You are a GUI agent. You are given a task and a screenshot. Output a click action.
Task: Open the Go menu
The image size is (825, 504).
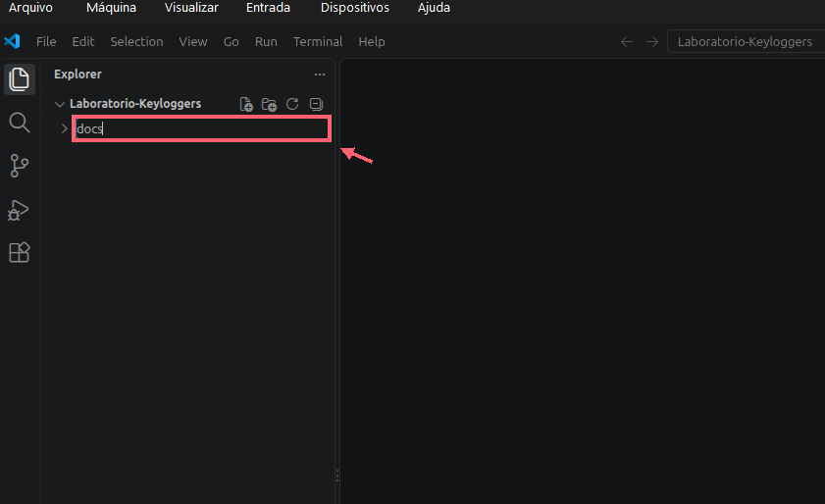point(231,41)
